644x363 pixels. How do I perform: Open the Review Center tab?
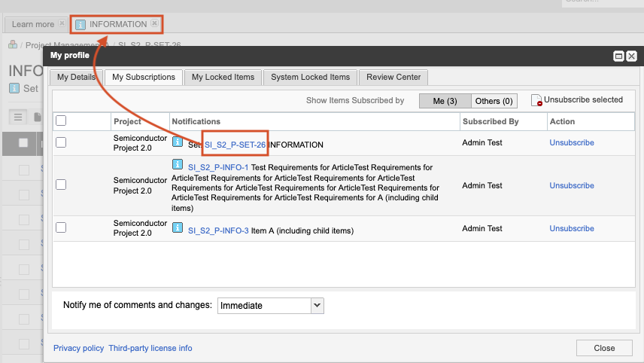(x=393, y=78)
